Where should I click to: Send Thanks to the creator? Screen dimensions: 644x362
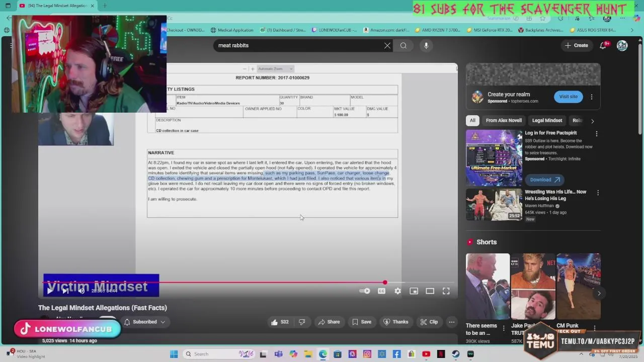(396, 322)
